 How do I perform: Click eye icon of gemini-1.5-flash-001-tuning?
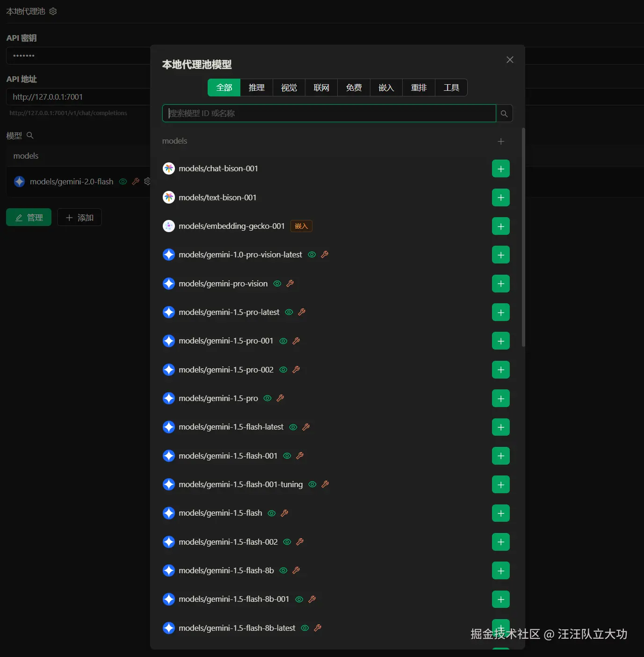point(312,484)
